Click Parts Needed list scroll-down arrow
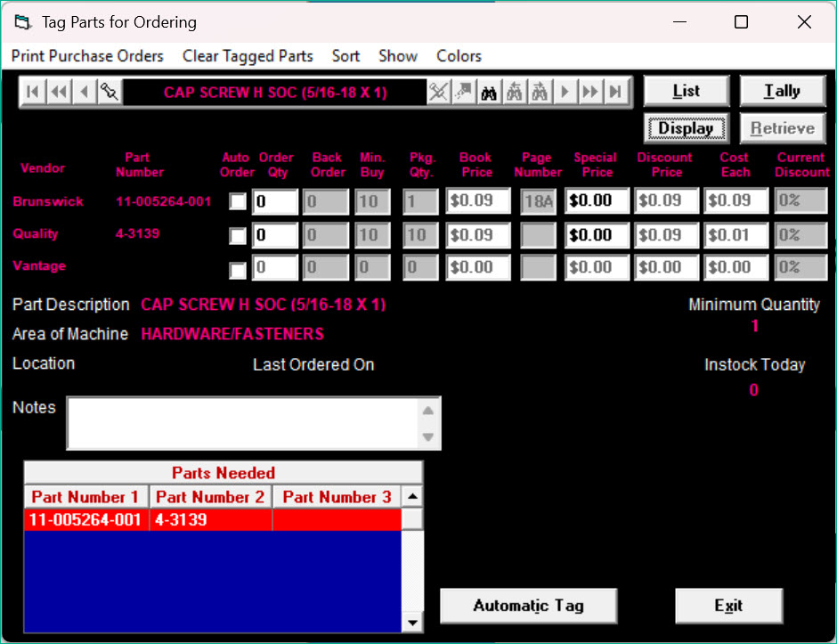Image resolution: width=837 pixels, height=644 pixels. point(412,623)
